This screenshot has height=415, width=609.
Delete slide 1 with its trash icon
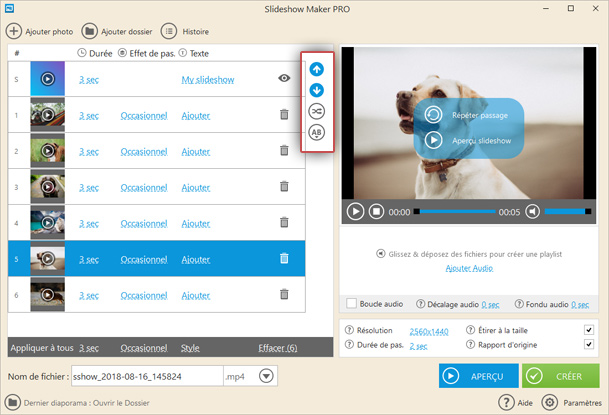(x=284, y=115)
